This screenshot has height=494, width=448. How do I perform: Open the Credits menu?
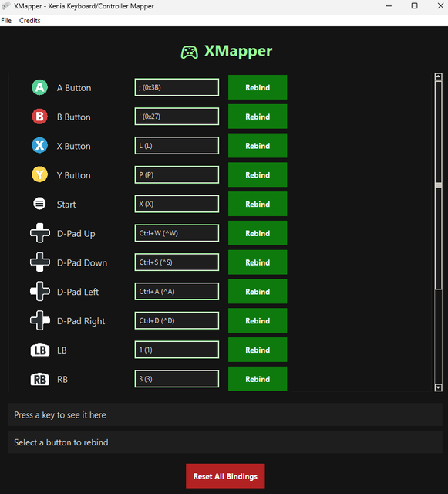(30, 21)
